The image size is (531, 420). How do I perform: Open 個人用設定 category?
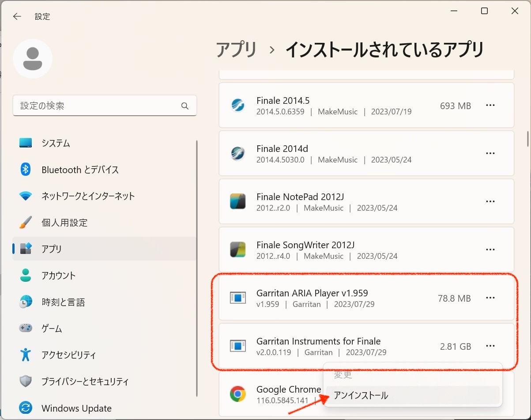(x=105, y=222)
